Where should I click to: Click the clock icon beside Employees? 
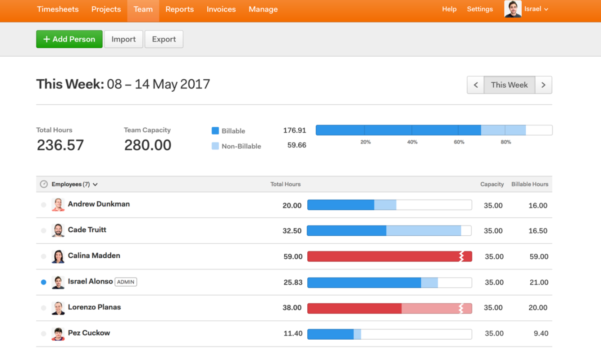click(44, 184)
